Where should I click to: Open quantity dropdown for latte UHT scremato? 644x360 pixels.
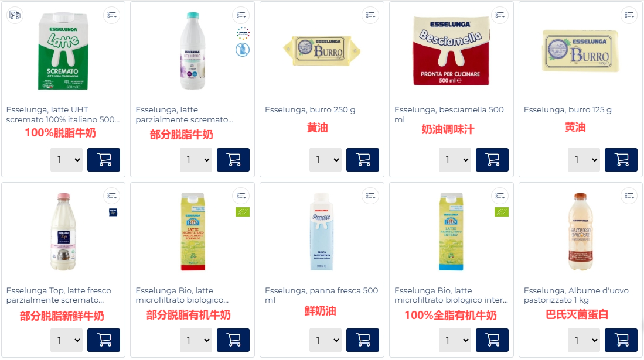click(67, 160)
